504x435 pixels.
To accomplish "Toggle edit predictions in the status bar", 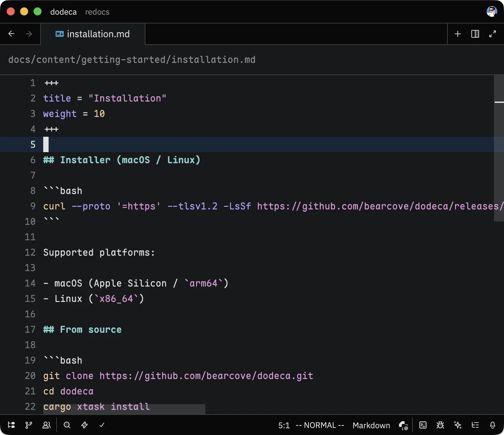I will [x=403, y=425].
